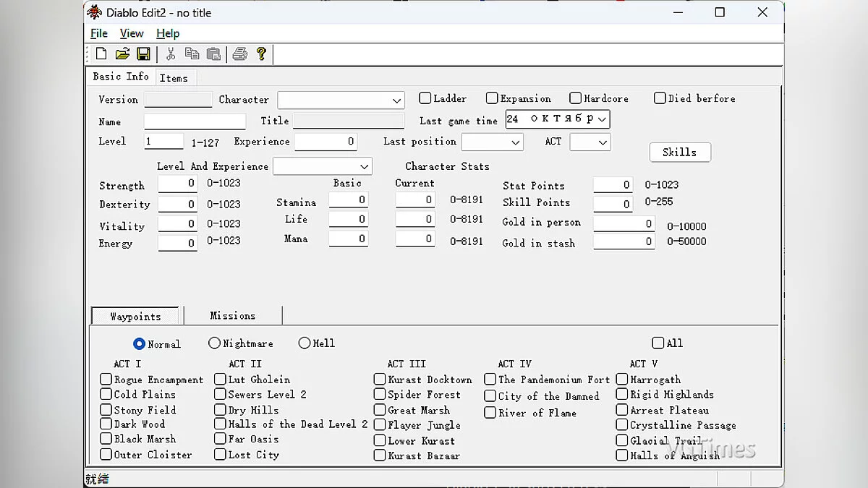Click the New file toolbar icon
This screenshot has height=488, width=868.
101,53
